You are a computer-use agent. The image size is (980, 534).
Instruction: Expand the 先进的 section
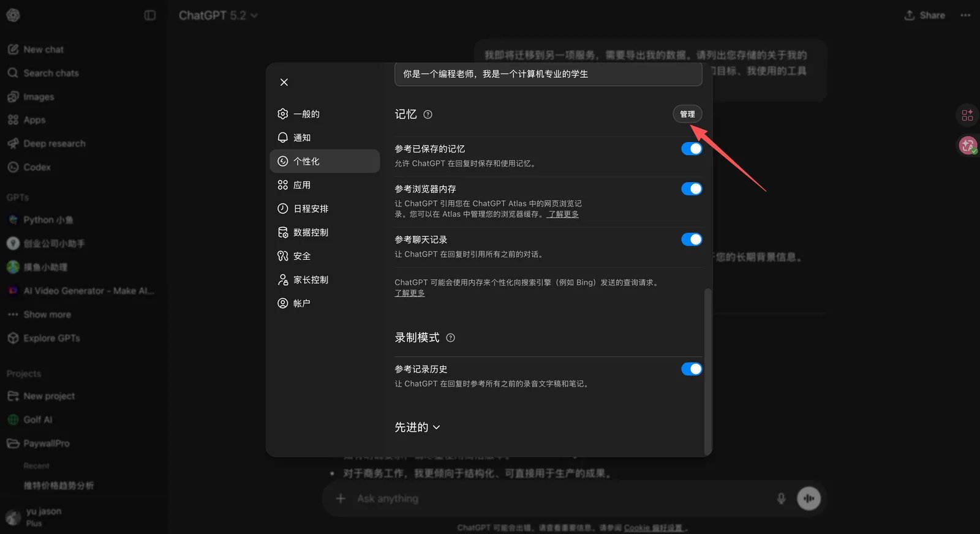[417, 427]
